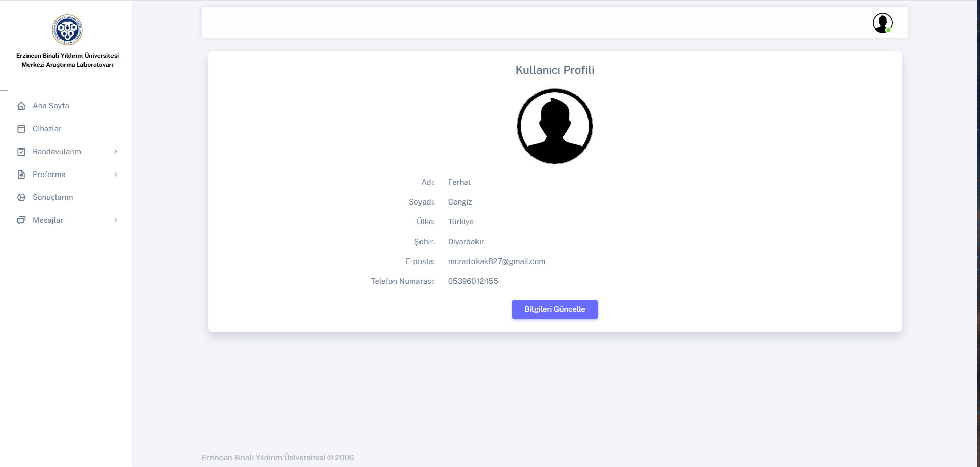The height and width of the screenshot is (467, 980).
Task: Open the Cihazlar menu item
Action: point(47,129)
